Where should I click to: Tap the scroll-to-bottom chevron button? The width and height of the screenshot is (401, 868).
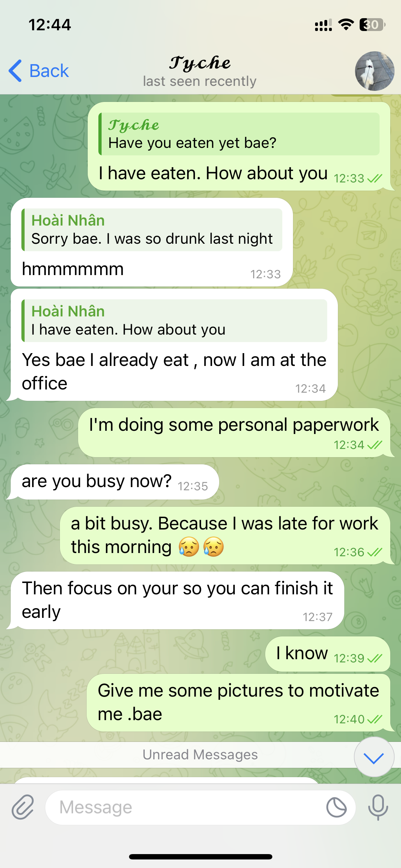coord(374,757)
